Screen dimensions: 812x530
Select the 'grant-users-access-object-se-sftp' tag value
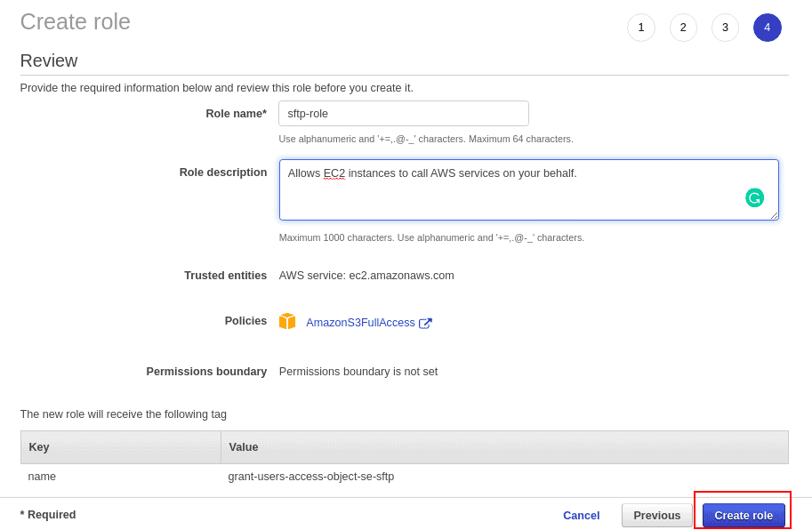[310, 476]
